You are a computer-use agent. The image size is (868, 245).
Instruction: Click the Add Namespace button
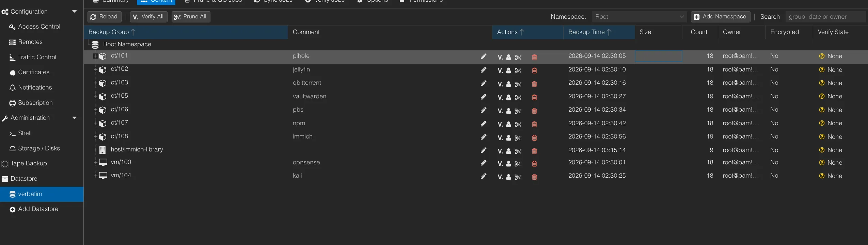point(720,17)
